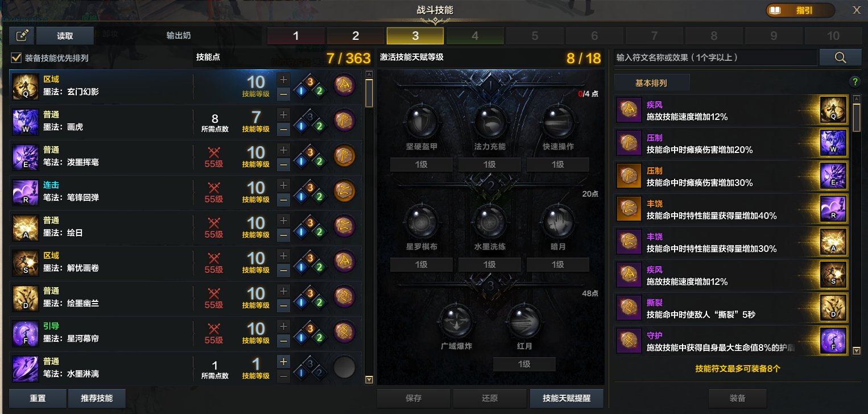Click the 输入符文名称或效果 search field

coord(715,57)
